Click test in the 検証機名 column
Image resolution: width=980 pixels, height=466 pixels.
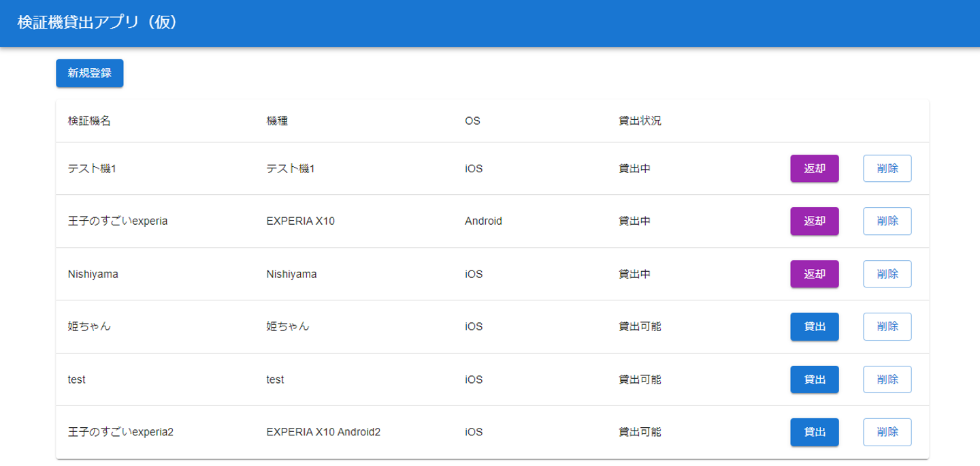tap(76, 379)
